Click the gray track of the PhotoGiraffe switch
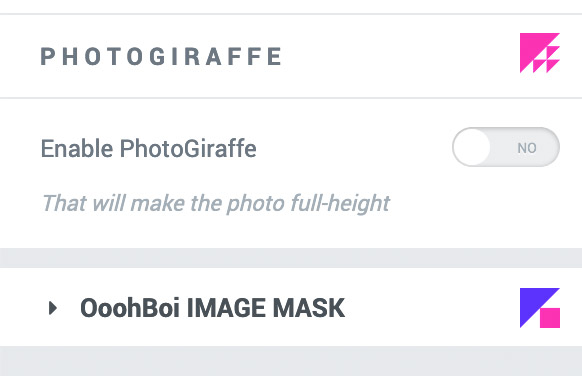582x376 pixels. coord(525,147)
